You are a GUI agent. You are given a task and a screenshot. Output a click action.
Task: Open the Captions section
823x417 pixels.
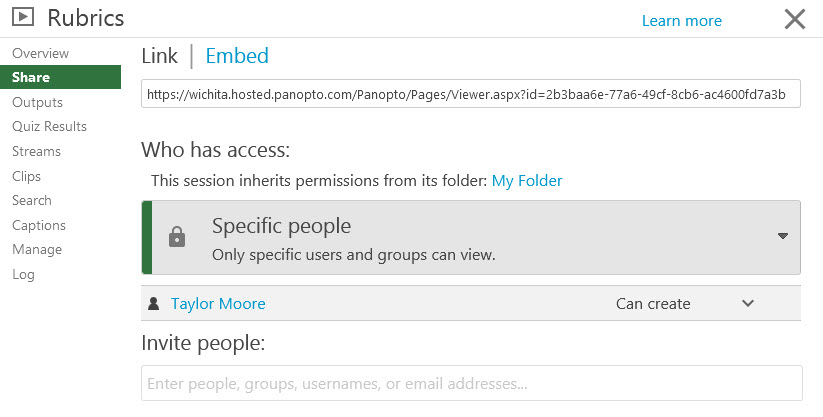pyautogui.click(x=39, y=225)
